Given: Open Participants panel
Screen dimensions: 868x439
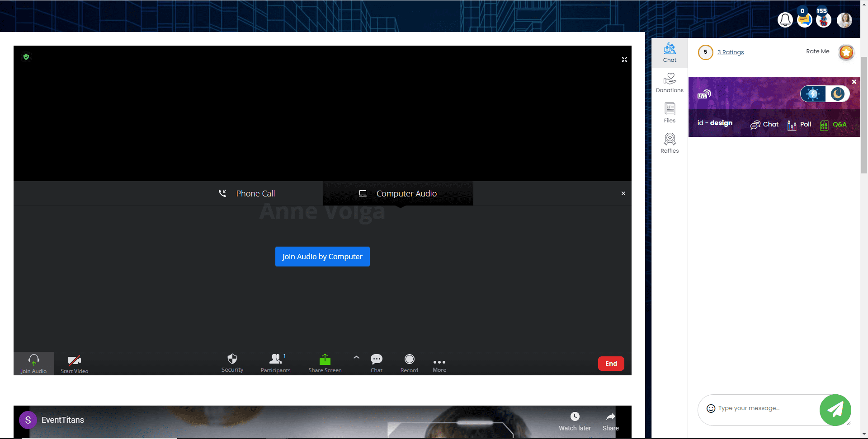Looking at the screenshot, I should tap(275, 363).
